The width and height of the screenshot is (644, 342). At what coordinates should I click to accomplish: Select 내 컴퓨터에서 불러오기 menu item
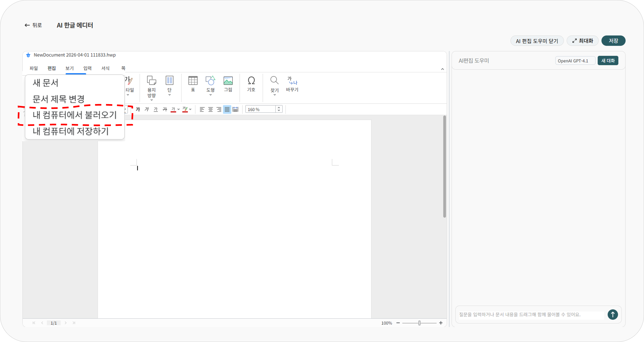click(75, 115)
